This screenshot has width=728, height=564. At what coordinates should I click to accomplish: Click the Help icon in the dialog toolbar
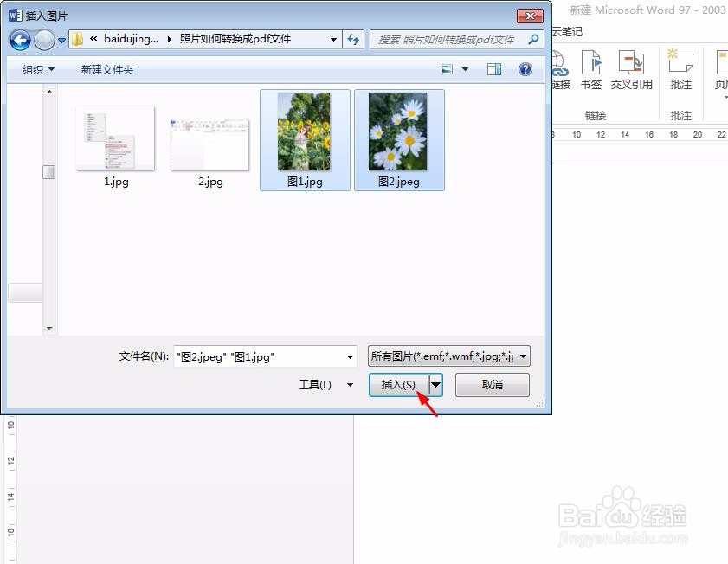point(525,68)
